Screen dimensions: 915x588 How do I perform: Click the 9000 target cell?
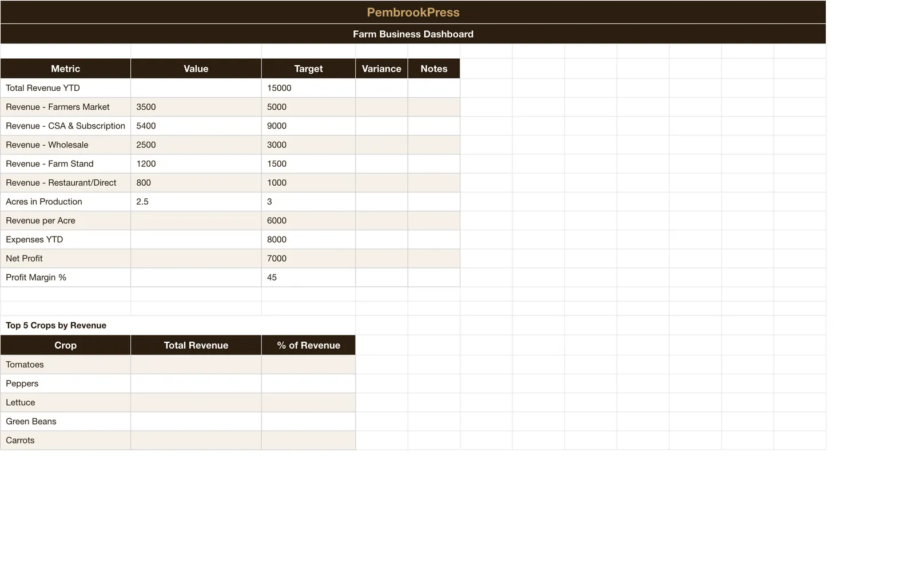[x=308, y=126]
